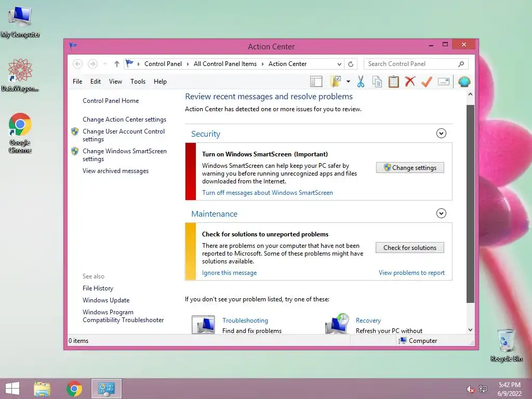Collapse the Security section chevron
The width and height of the screenshot is (532, 399).
[x=441, y=134]
